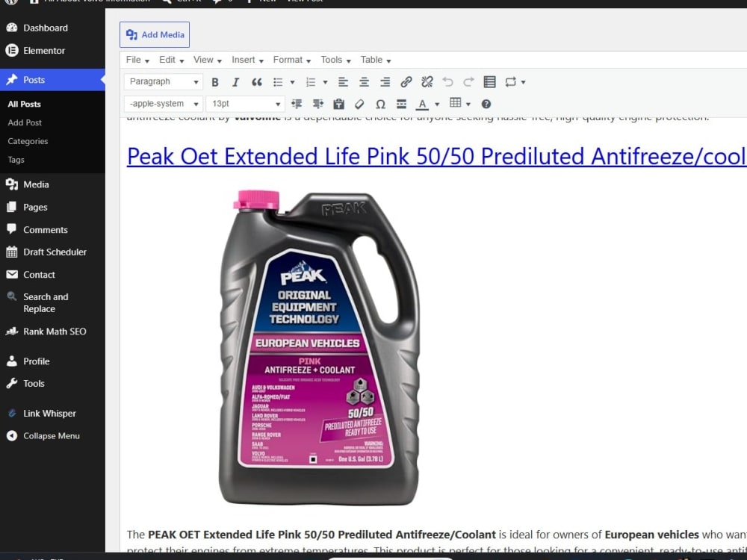747x560 pixels.
Task: Undo the last edit
Action: (447, 82)
